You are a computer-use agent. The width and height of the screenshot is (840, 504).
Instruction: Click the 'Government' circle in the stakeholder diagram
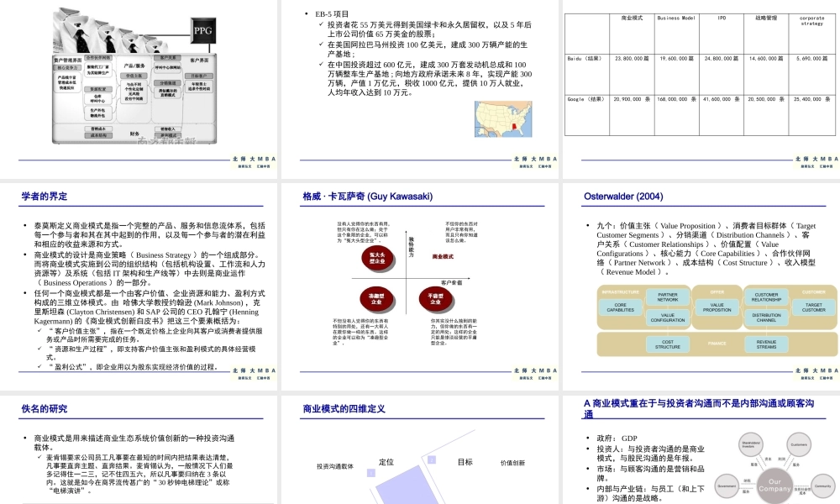tap(727, 486)
